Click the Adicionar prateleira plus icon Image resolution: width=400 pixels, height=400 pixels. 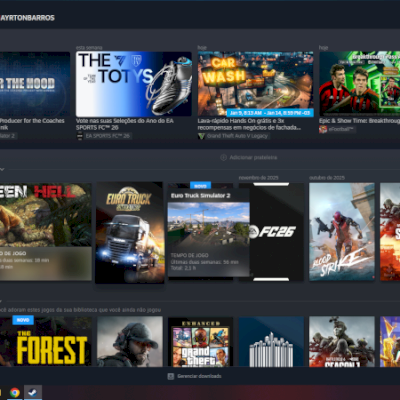coord(224,157)
